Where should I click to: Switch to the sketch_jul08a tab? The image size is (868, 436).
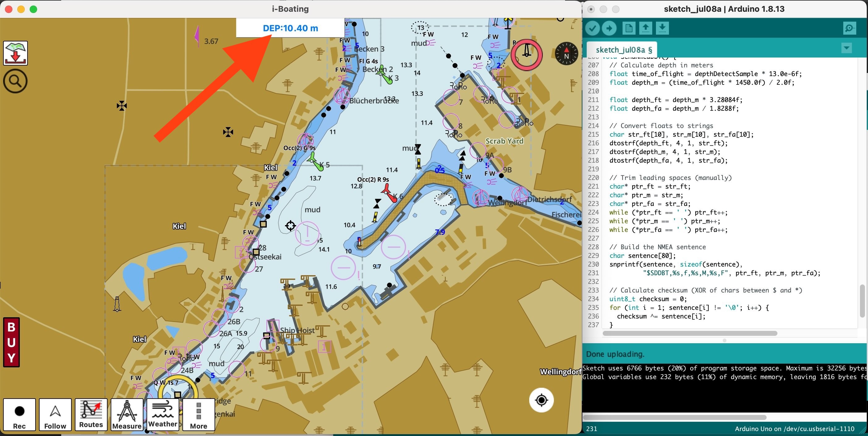623,49
